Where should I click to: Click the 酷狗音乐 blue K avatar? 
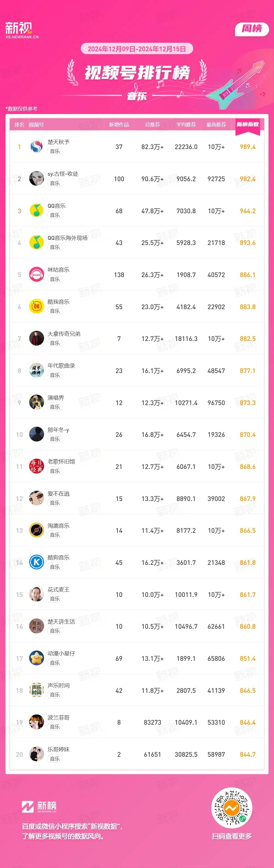pyautogui.click(x=36, y=562)
